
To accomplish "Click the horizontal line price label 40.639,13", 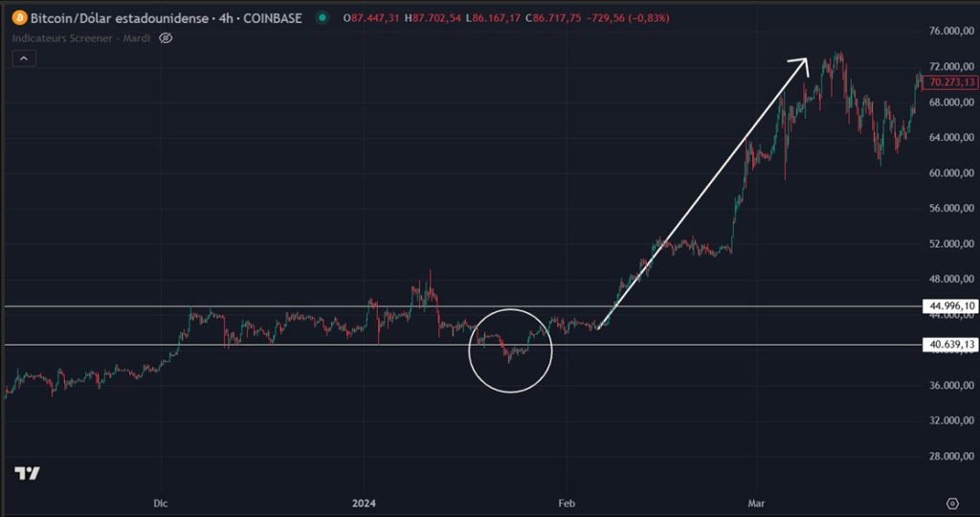I will (x=950, y=345).
